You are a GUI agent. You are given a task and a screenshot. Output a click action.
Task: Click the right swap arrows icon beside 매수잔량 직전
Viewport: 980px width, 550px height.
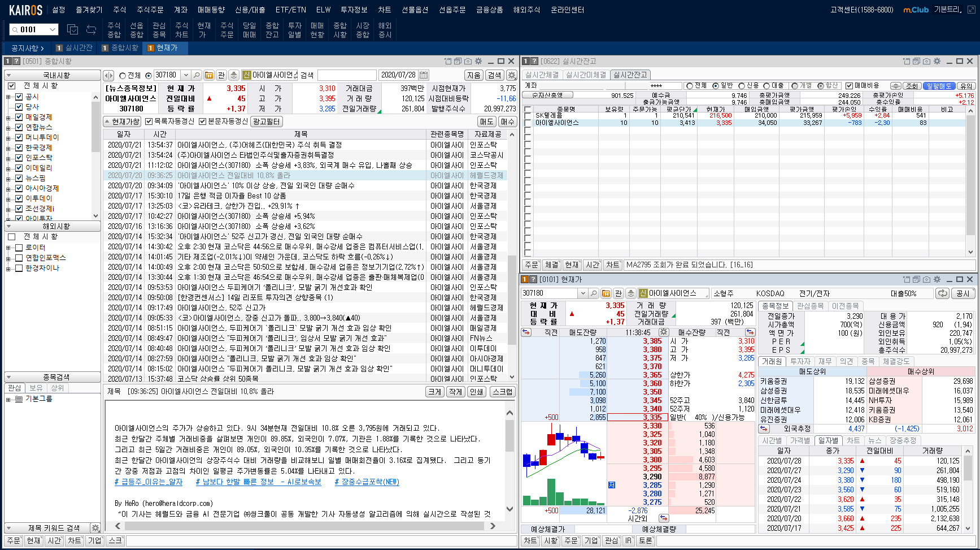tap(750, 332)
